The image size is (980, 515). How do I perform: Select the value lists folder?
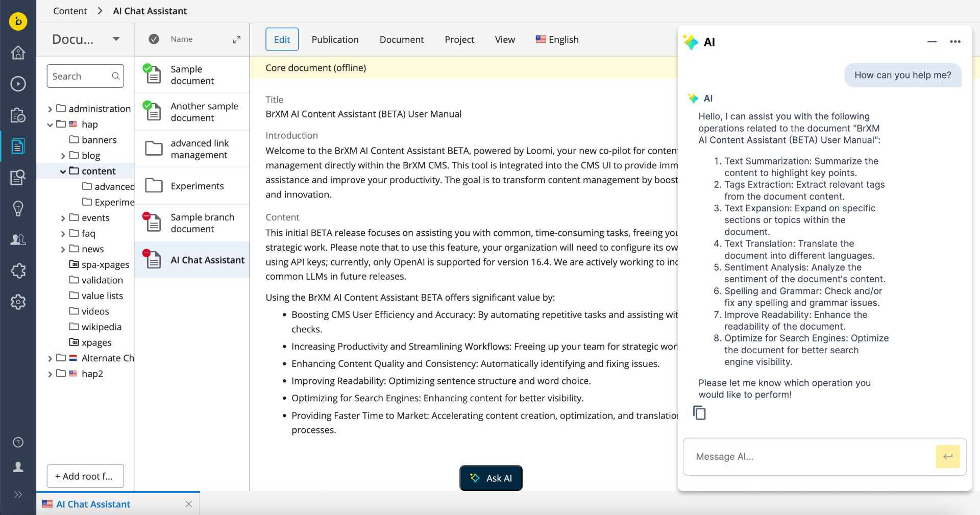(x=96, y=296)
